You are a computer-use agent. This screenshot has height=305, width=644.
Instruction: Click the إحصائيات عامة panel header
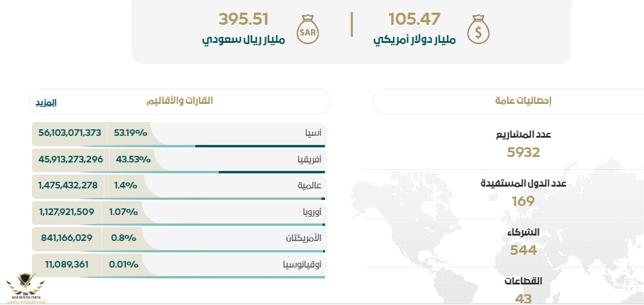(508, 101)
